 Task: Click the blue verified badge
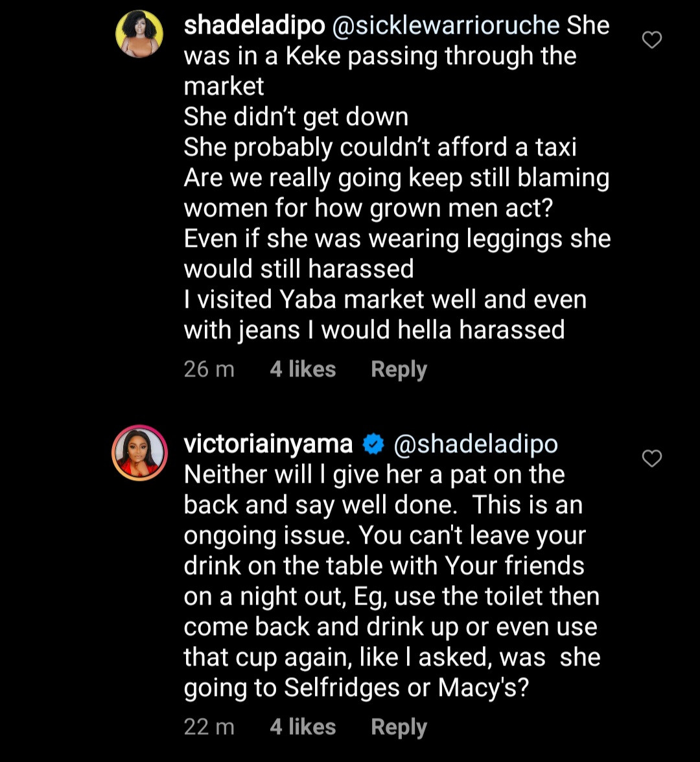click(373, 444)
